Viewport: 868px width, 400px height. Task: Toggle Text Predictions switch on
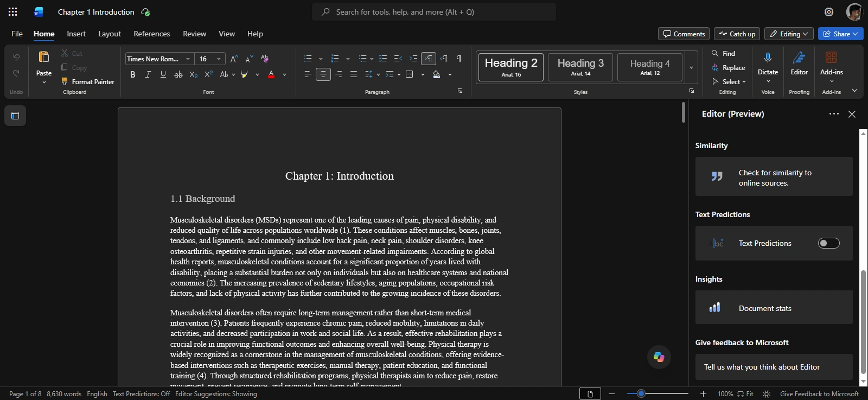tap(828, 243)
